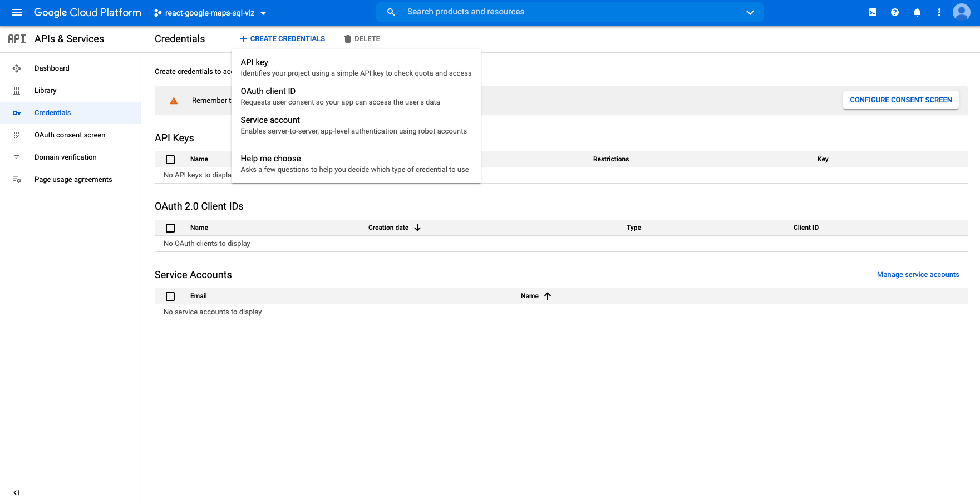Click the Google Cloud Platform logo text
Viewport: 980px width, 504px height.
[x=87, y=12]
